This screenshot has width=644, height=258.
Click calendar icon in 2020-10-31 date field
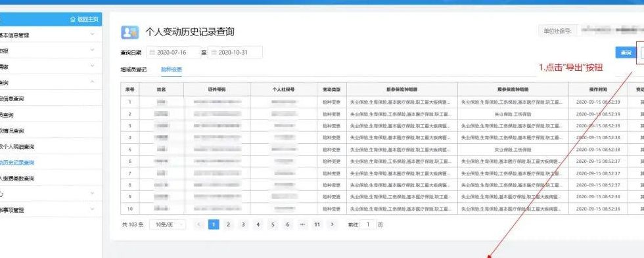click(214, 53)
